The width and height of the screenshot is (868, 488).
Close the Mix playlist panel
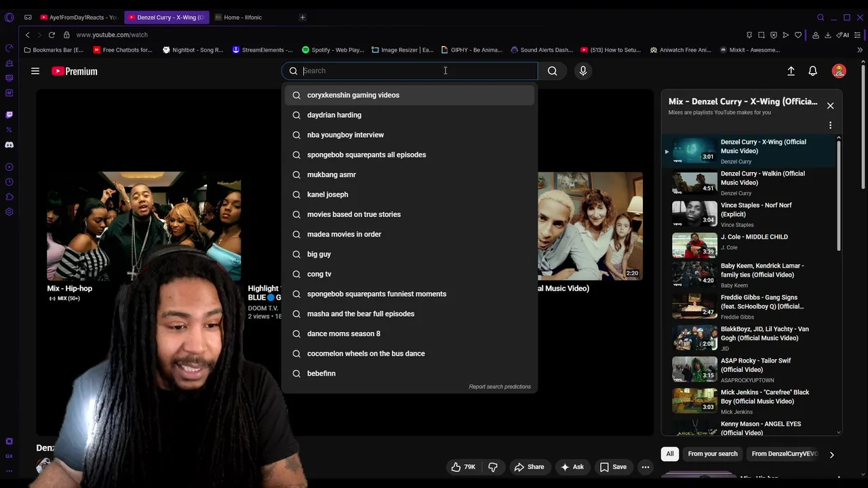830,106
